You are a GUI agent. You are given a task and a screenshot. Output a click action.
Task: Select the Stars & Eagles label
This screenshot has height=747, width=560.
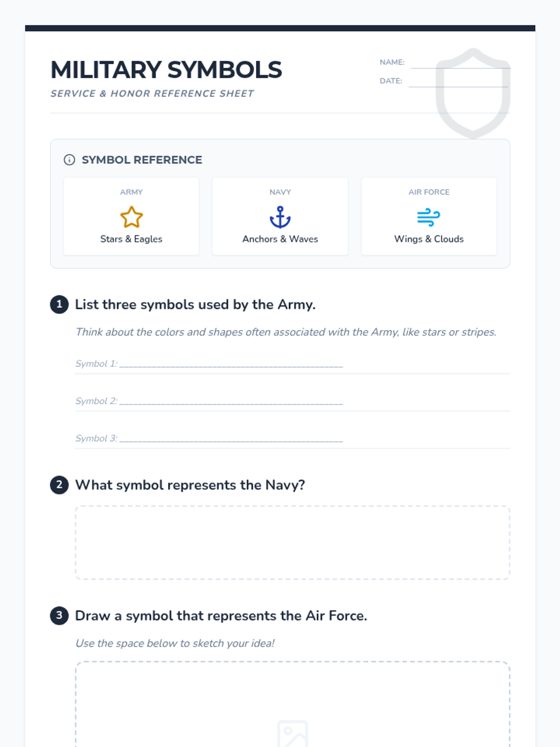pos(131,239)
